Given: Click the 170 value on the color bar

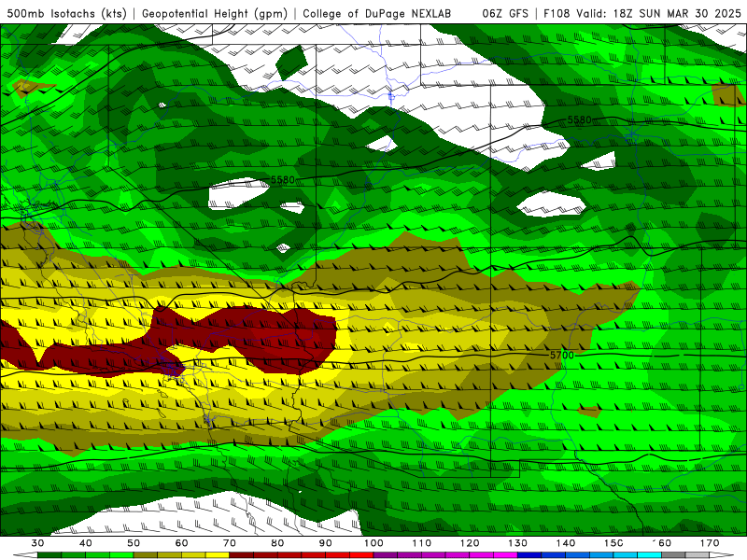Looking at the screenshot, I should pos(710,543).
